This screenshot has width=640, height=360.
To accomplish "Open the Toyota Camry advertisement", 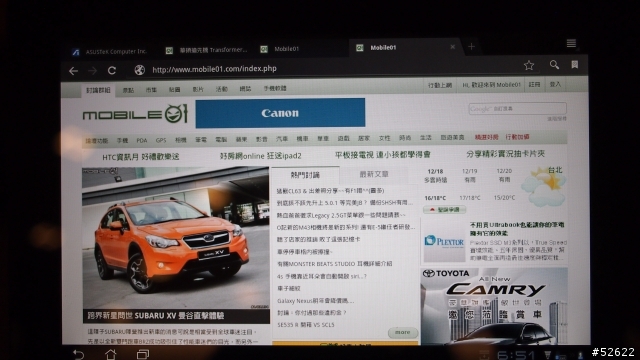I will [x=494, y=306].
